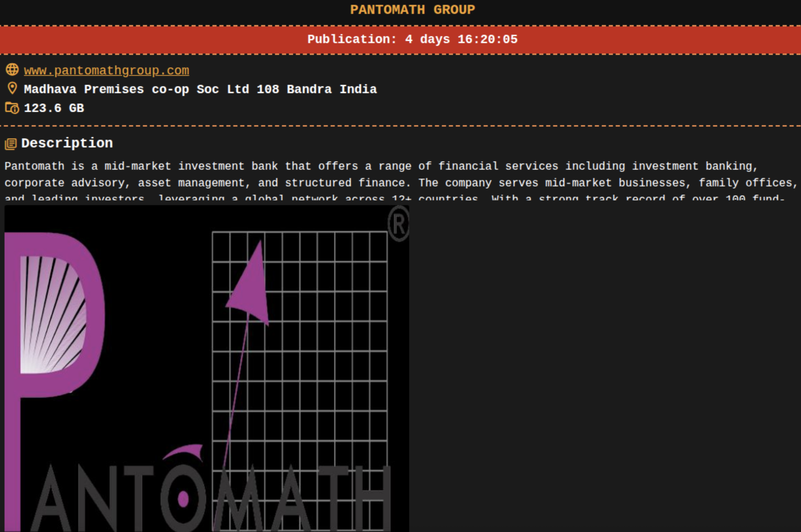Open the Pantomath logo image
Image resolution: width=801 pixels, height=532 pixels.
207,368
